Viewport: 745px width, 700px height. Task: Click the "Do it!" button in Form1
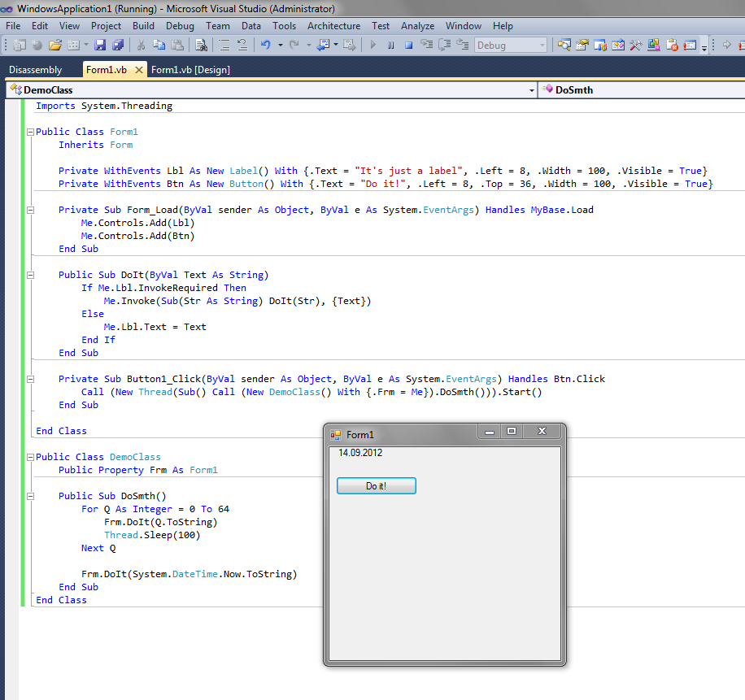coord(376,486)
